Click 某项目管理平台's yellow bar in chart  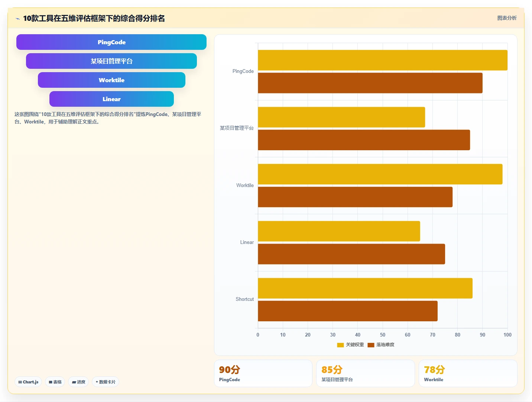click(x=341, y=117)
